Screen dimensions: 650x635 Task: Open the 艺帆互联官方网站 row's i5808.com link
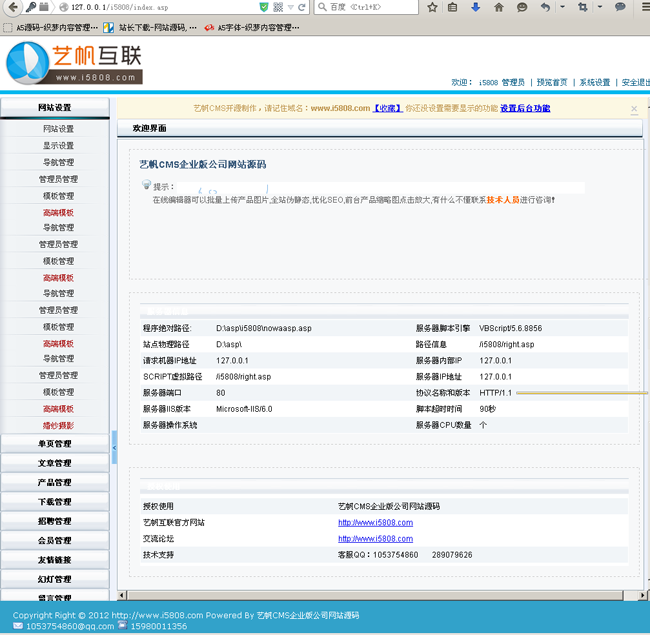pos(376,522)
